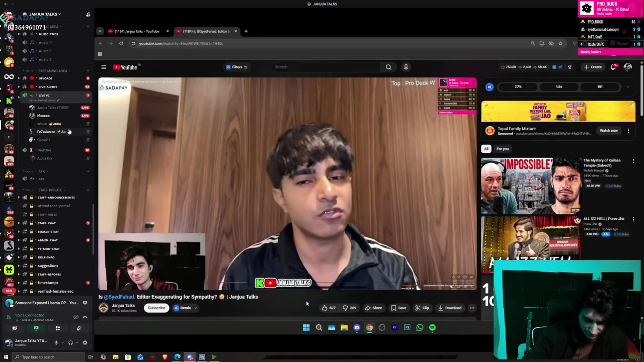
Task: Select the For you filter chip
Action: [x=503, y=149]
